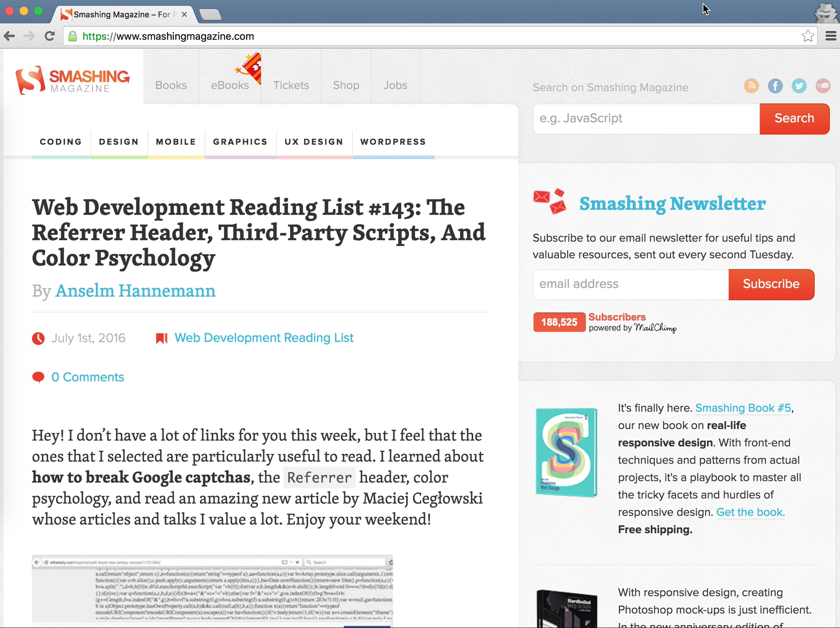Viewport: 840px width, 628px height.
Task: Reload the page with refresh icon
Action: pyautogui.click(x=49, y=36)
